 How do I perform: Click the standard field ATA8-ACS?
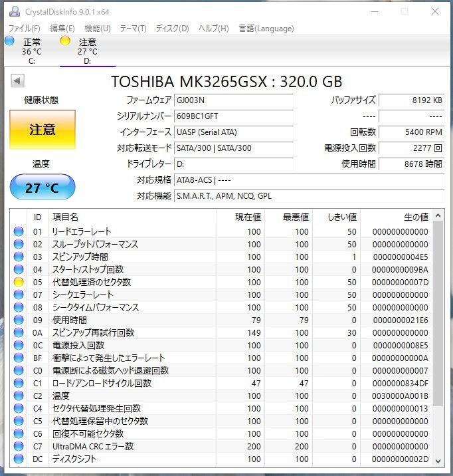[x=310, y=180]
